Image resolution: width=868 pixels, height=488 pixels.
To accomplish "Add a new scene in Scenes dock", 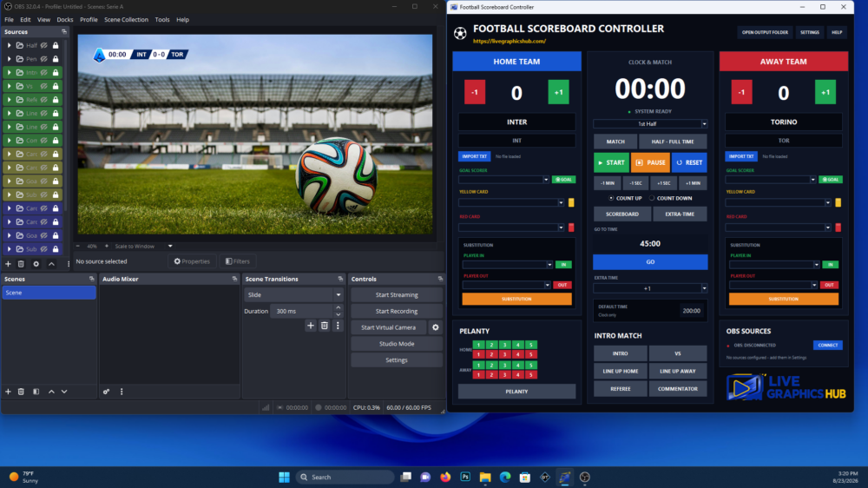I will click(8, 392).
